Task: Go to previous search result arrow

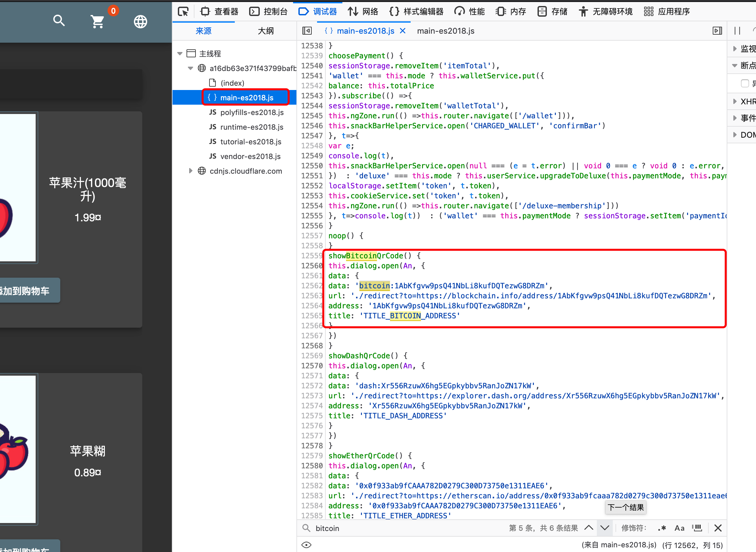Action: coord(589,528)
